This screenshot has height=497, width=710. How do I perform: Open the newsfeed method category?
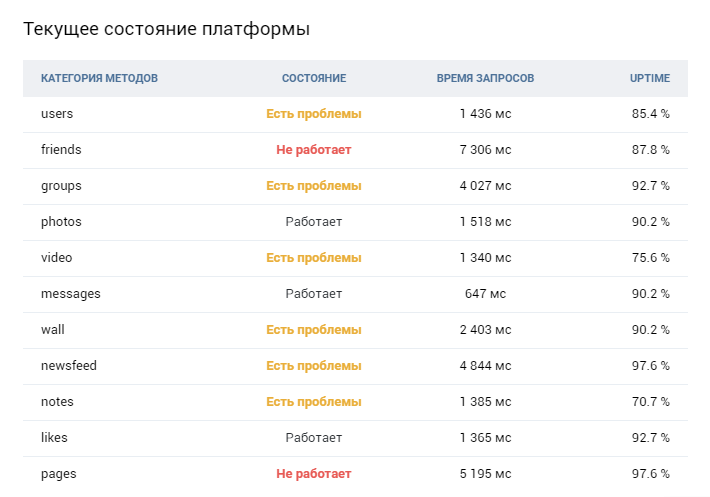(69, 366)
